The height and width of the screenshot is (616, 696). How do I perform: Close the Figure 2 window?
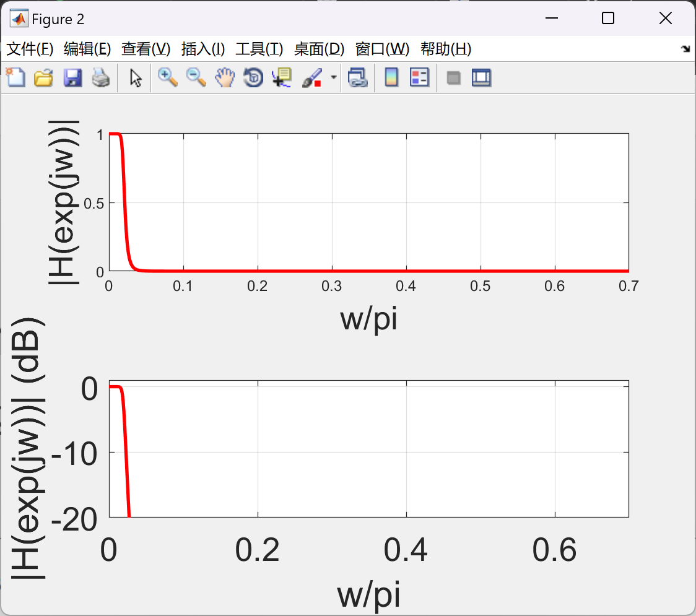[666, 18]
